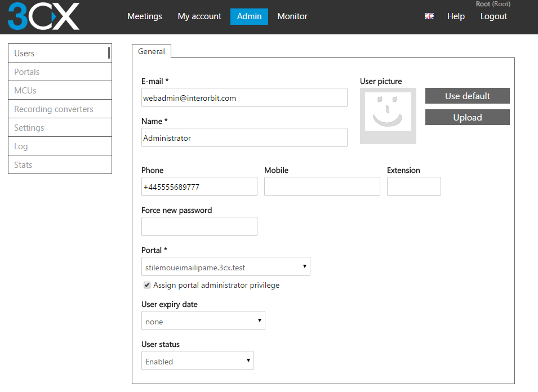Switch to the Meetings menu

[x=144, y=16]
